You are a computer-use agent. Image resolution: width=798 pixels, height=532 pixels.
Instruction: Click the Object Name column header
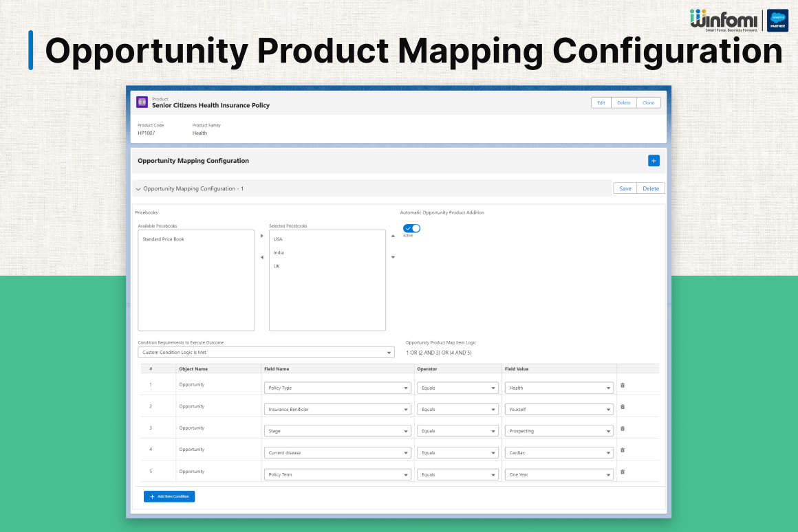point(193,368)
